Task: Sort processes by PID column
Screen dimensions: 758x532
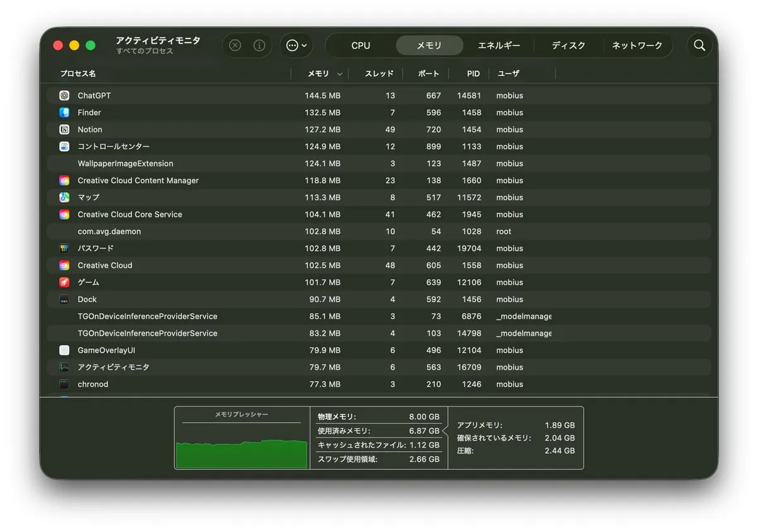Action: (473, 74)
